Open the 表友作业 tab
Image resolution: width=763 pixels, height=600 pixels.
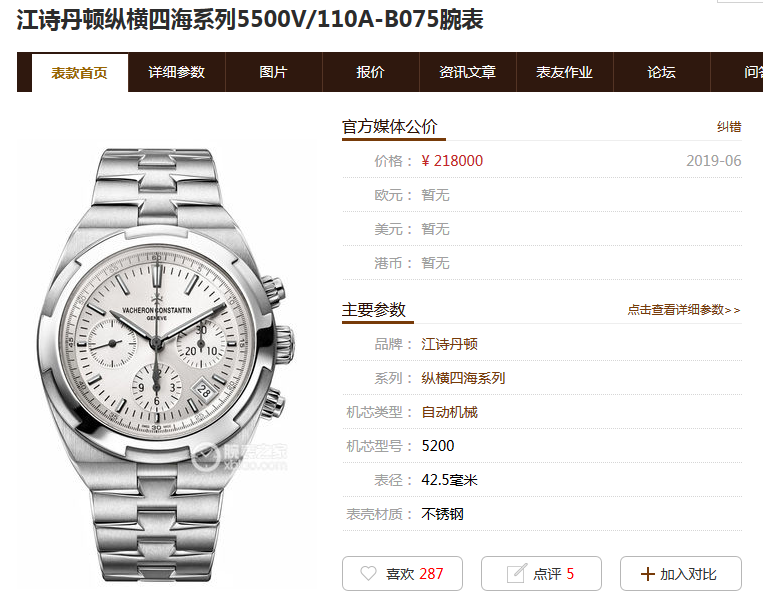point(564,72)
